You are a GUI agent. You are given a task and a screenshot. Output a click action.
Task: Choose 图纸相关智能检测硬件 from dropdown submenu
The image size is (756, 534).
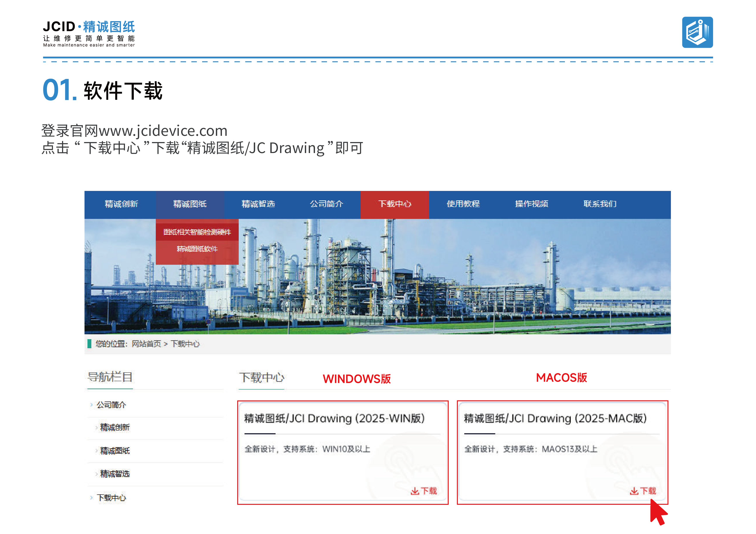click(197, 232)
